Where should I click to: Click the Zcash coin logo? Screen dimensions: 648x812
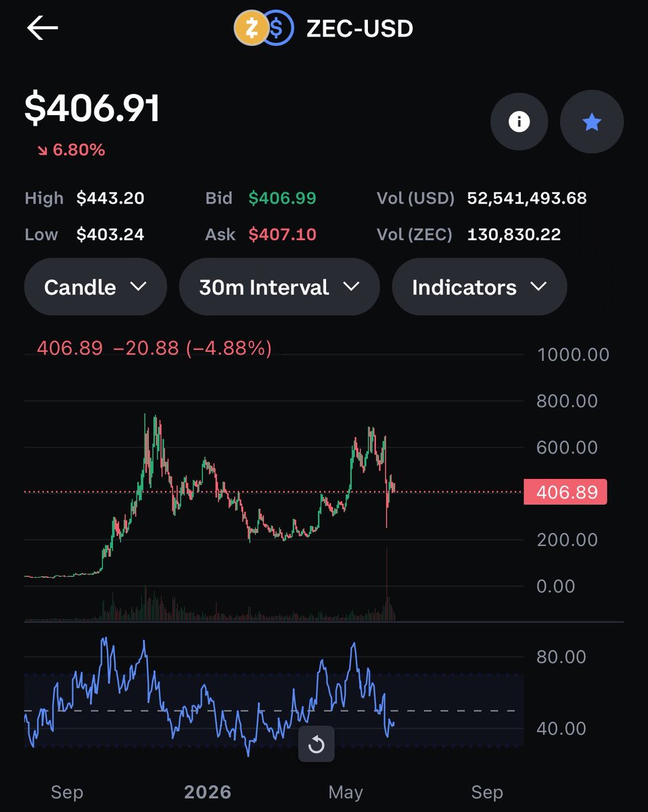[x=250, y=29]
